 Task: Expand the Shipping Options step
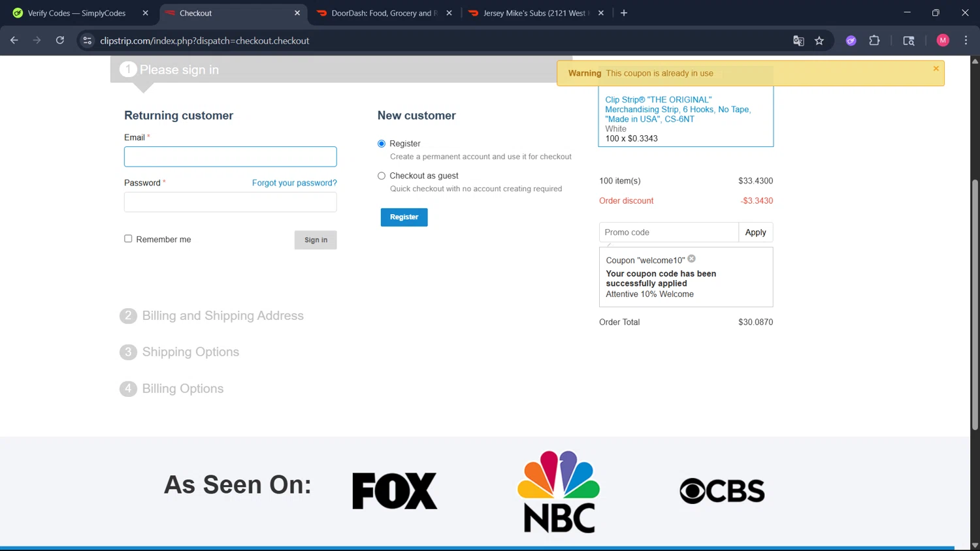pos(191,352)
